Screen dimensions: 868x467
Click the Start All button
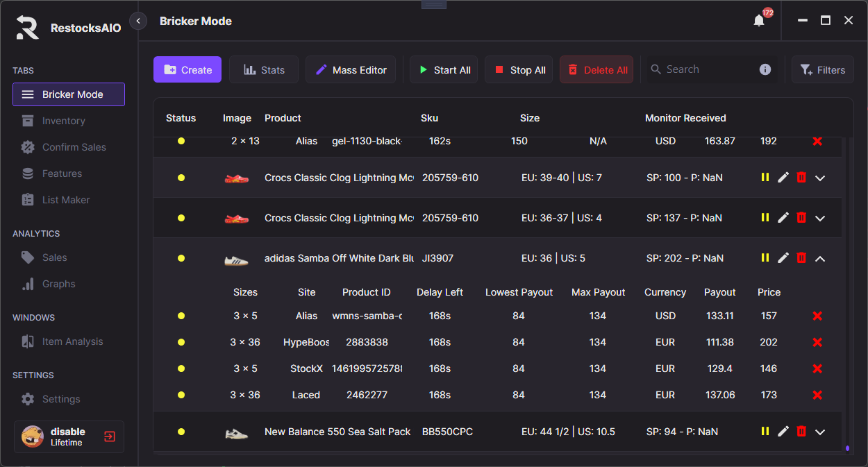click(x=444, y=70)
